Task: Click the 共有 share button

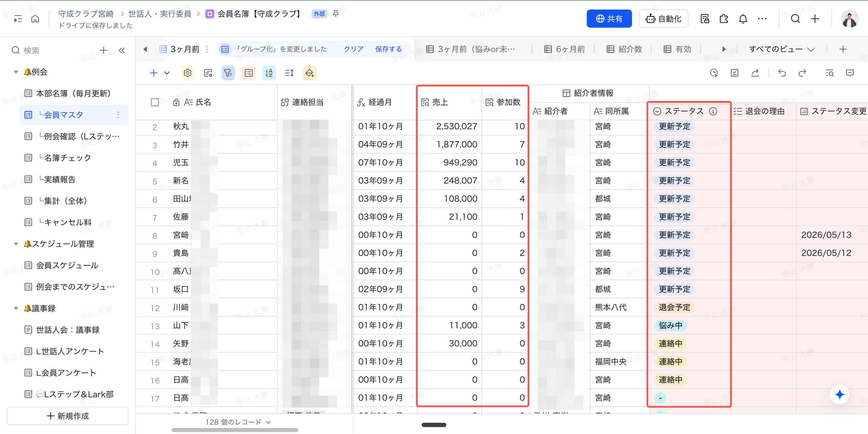Action: (609, 19)
